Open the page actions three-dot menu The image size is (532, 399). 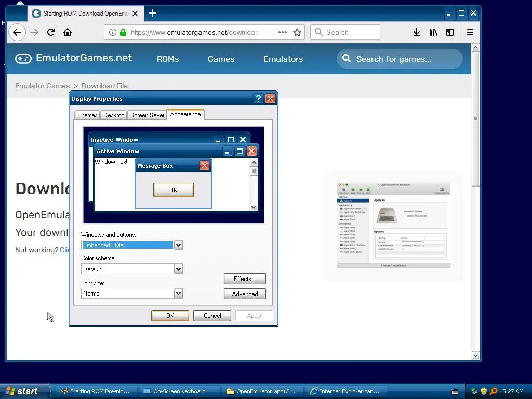[282, 32]
